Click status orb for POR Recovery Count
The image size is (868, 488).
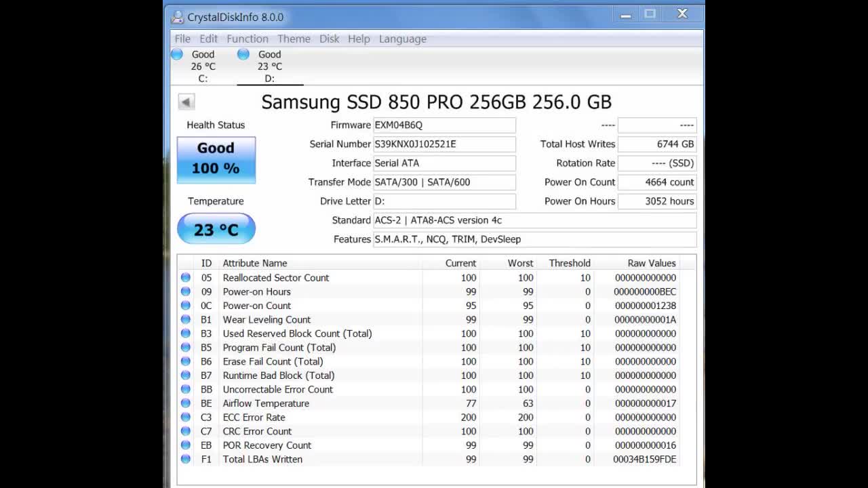(185, 445)
